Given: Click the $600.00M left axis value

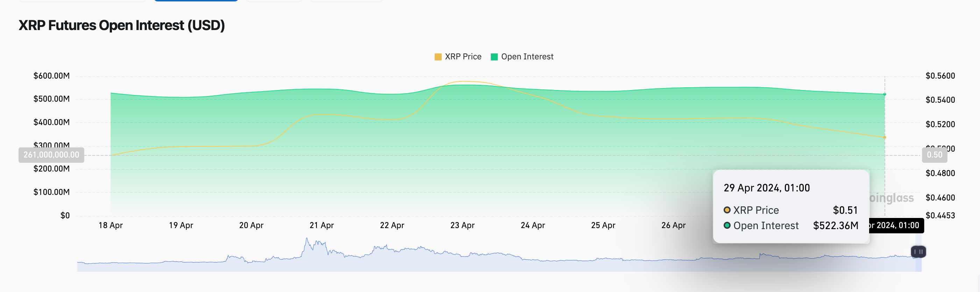Looking at the screenshot, I should [52, 75].
